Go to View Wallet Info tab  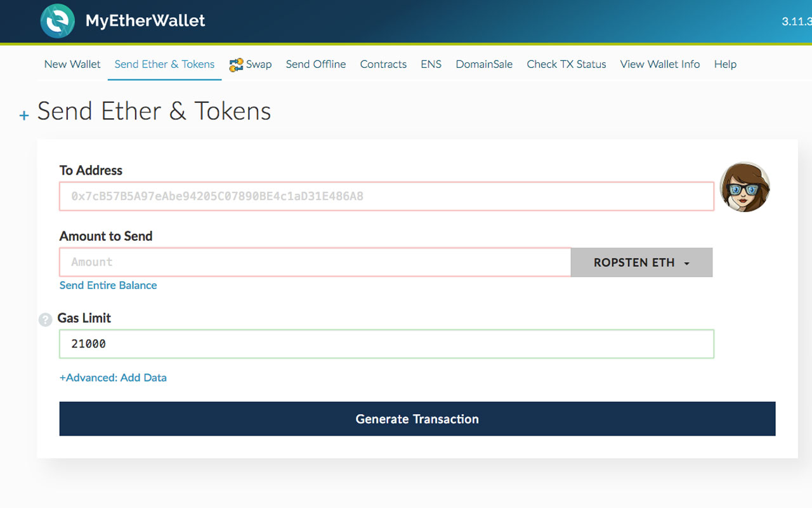pyautogui.click(x=660, y=64)
